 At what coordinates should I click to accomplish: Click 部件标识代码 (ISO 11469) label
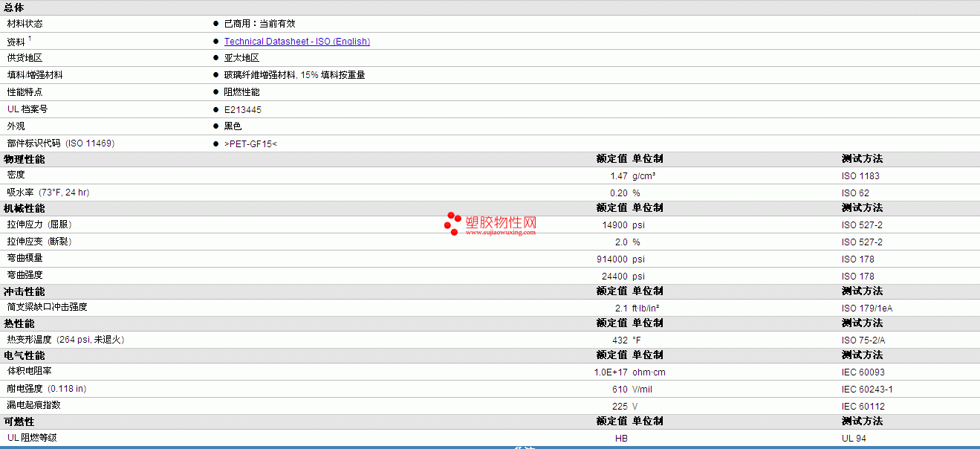pos(61,143)
